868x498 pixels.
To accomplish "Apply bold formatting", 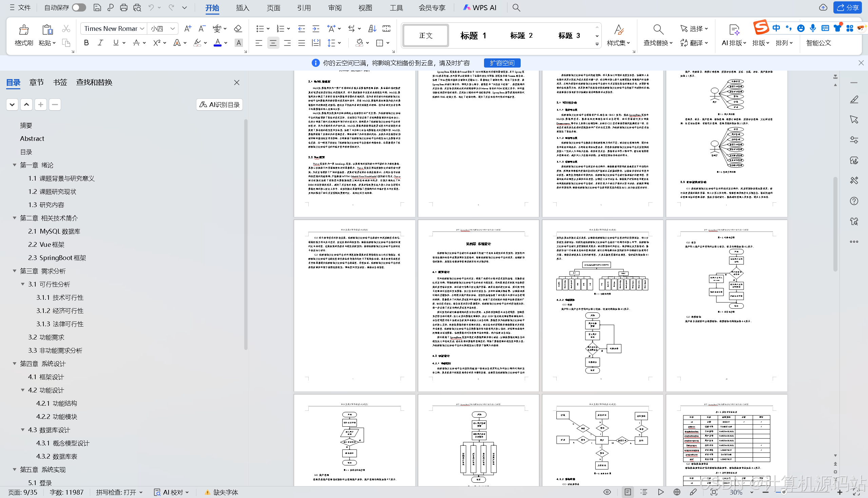I will [x=86, y=43].
